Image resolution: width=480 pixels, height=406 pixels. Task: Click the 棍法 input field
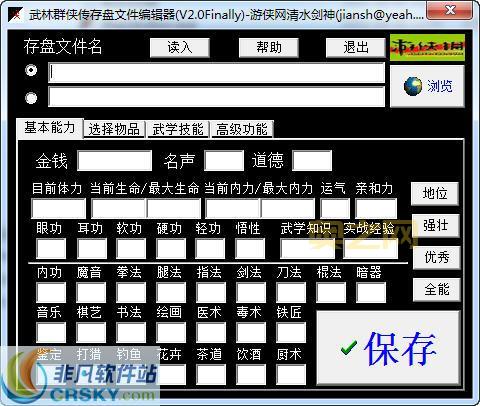click(x=331, y=293)
